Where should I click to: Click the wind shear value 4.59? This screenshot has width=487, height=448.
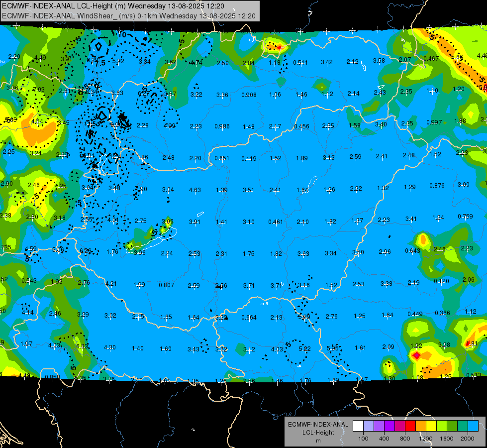31,249
